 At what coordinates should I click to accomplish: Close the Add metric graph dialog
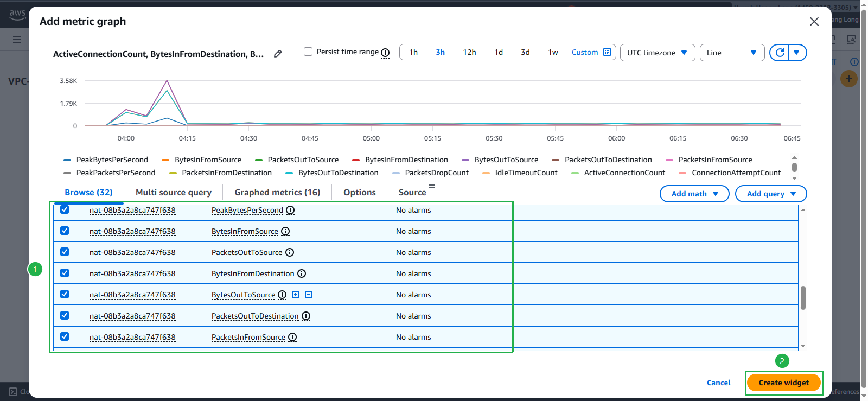click(x=814, y=21)
